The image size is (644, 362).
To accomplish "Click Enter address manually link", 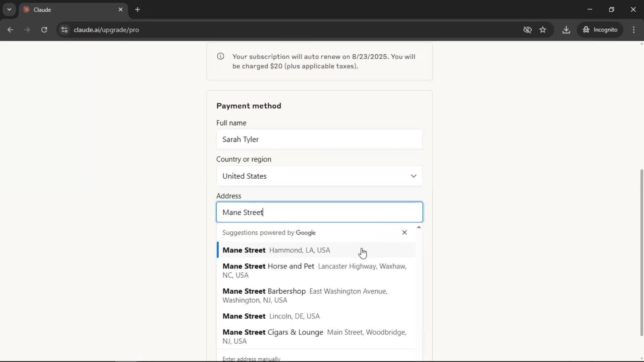I will pyautogui.click(x=251, y=359).
